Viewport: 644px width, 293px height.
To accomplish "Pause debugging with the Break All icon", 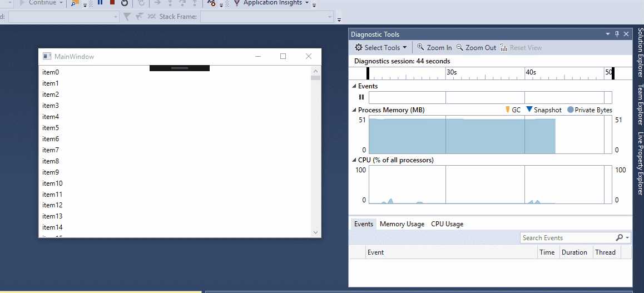I will point(100,2).
